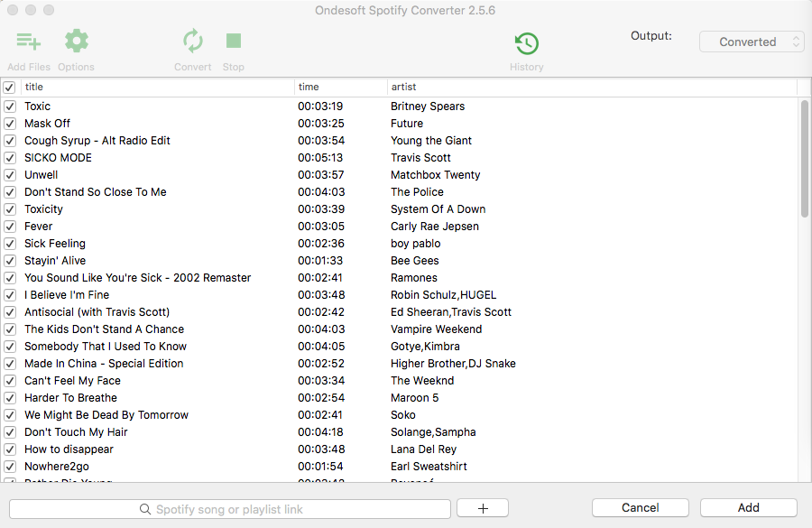Click the title column header
This screenshot has width=812, height=528.
point(157,87)
